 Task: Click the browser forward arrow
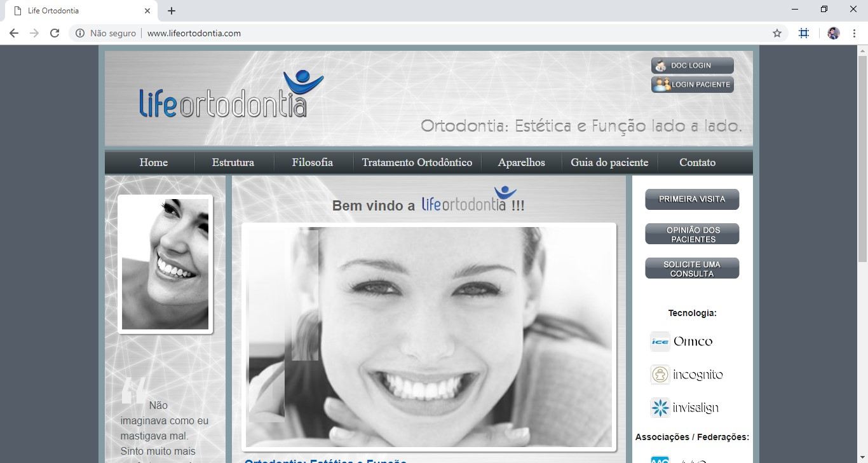(34, 33)
